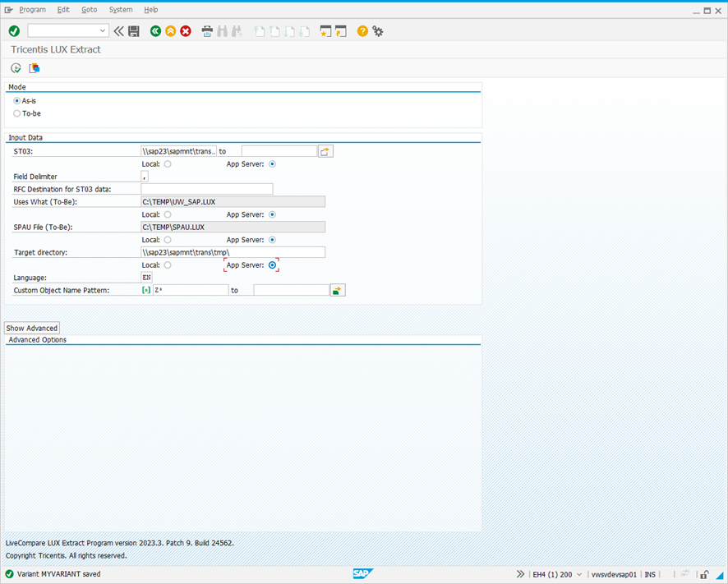This screenshot has width=728, height=584.
Task: Open the Customize Local Layout gear icon
Action: [x=377, y=31]
